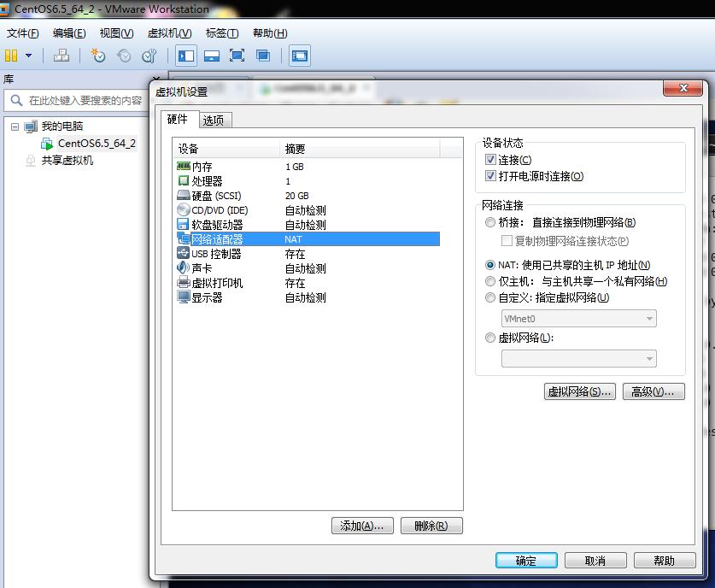Screen dimensions: 715x588
Task: Open the VMnet0 network dropdown
Action: coord(578,319)
